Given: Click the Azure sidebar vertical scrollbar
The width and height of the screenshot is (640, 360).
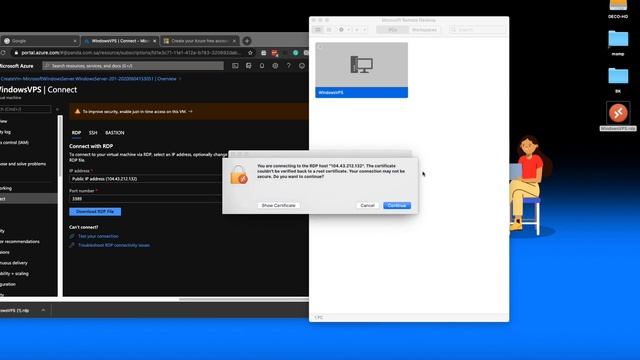Looking at the screenshot, I should tap(60, 146).
